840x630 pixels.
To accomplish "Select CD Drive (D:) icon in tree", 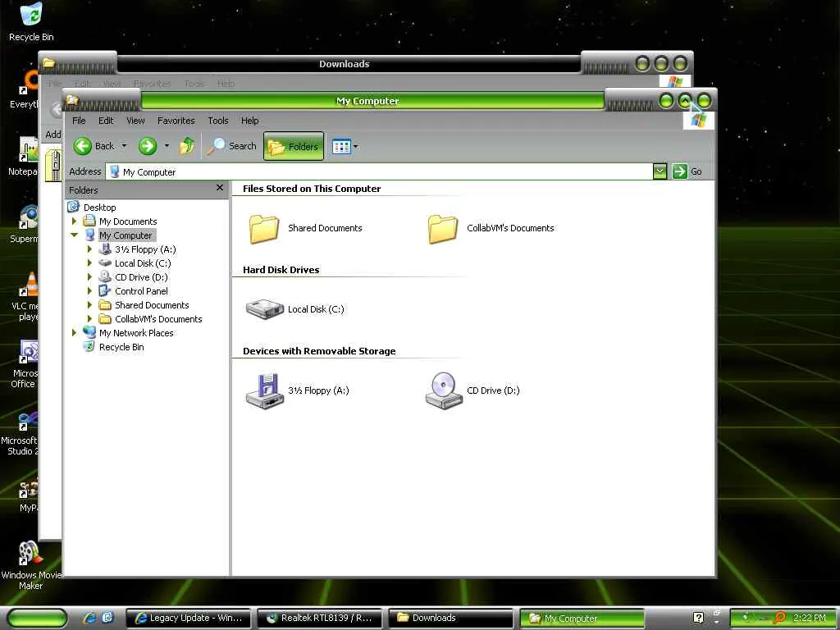I will pos(105,277).
